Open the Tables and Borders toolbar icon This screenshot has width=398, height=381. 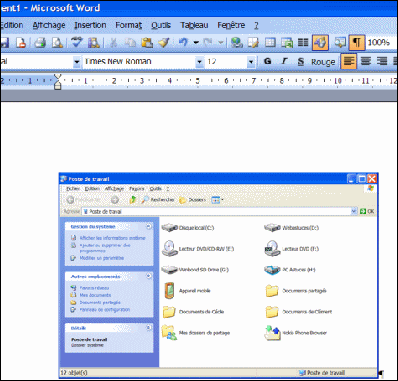253,43
